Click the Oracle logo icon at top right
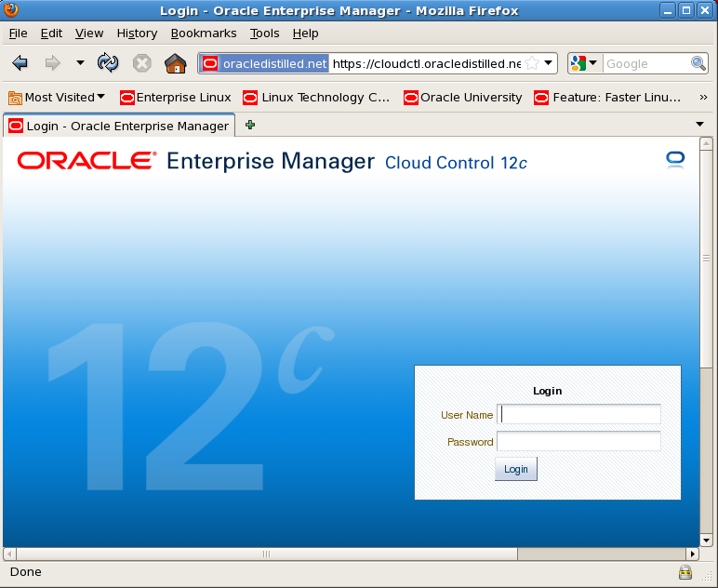 (x=675, y=160)
